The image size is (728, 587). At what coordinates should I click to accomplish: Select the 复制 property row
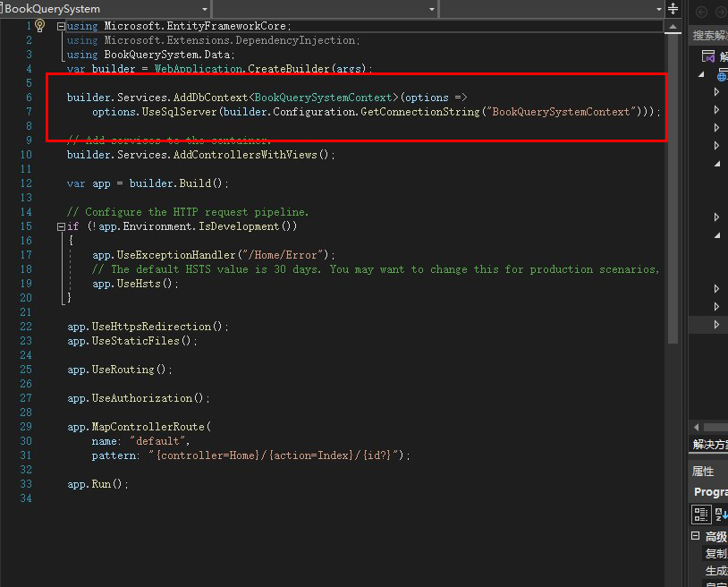[715, 553]
